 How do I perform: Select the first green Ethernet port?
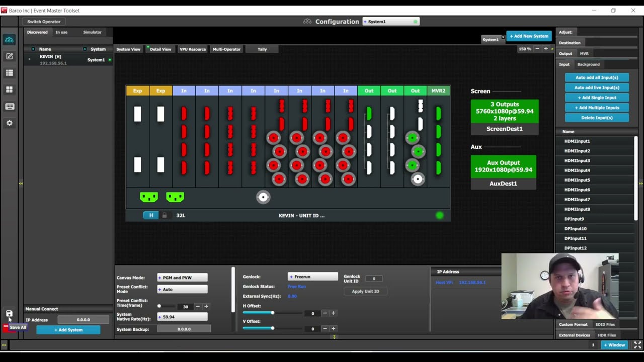pyautogui.click(x=149, y=197)
